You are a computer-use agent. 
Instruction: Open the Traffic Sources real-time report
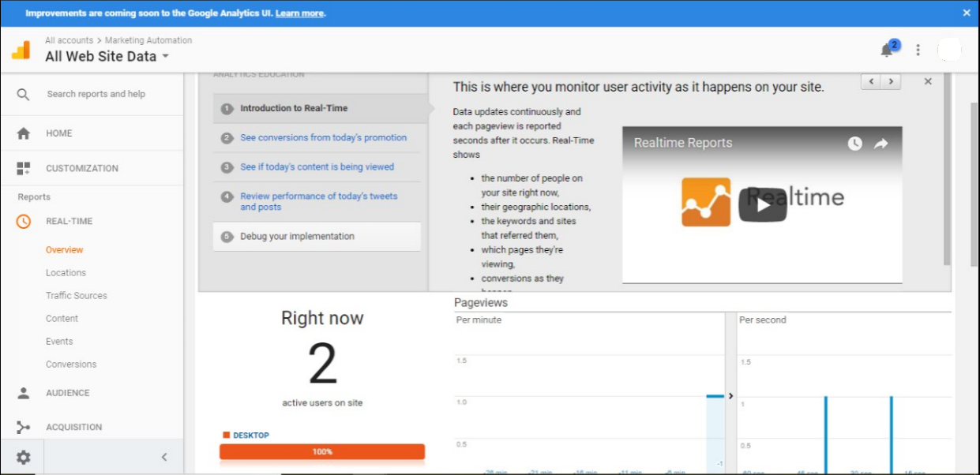(x=77, y=296)
